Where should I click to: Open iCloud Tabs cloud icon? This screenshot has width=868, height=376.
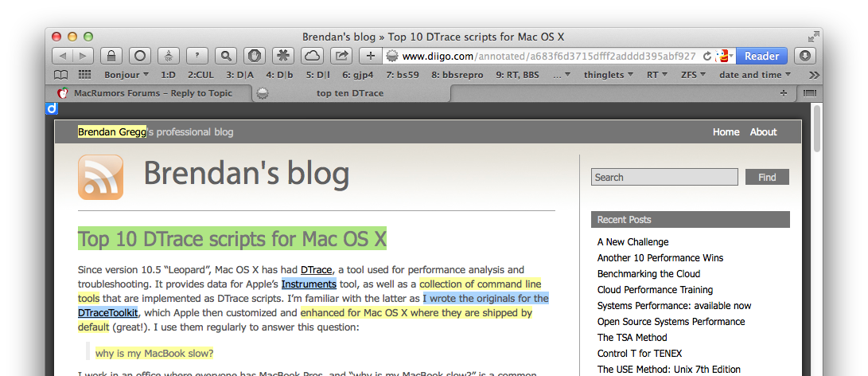[x=312, y=56]
